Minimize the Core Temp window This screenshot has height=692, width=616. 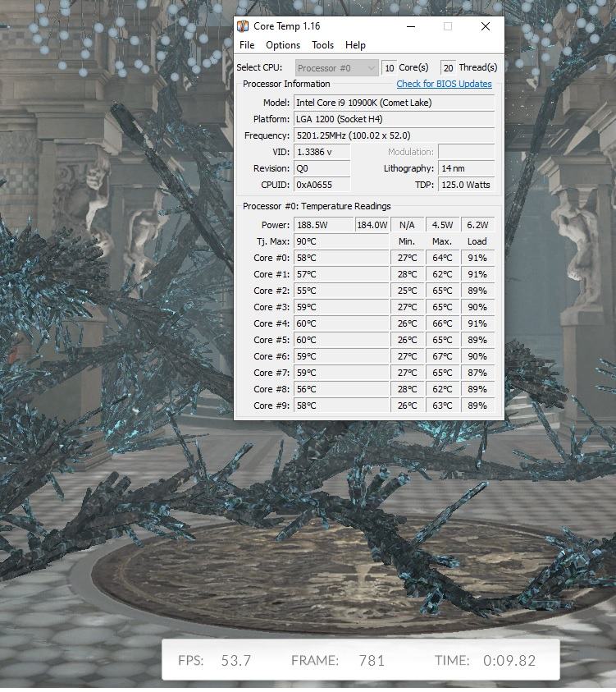point(411,26)
